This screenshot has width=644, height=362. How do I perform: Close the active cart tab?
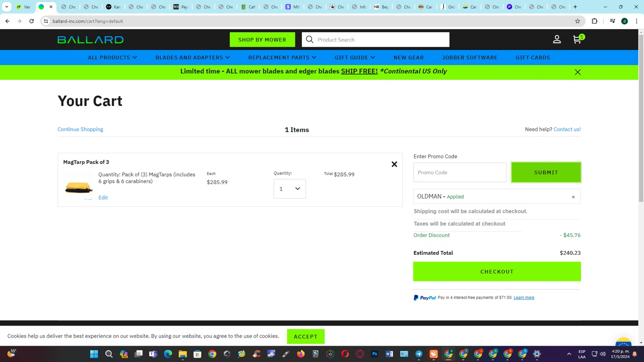51,7
